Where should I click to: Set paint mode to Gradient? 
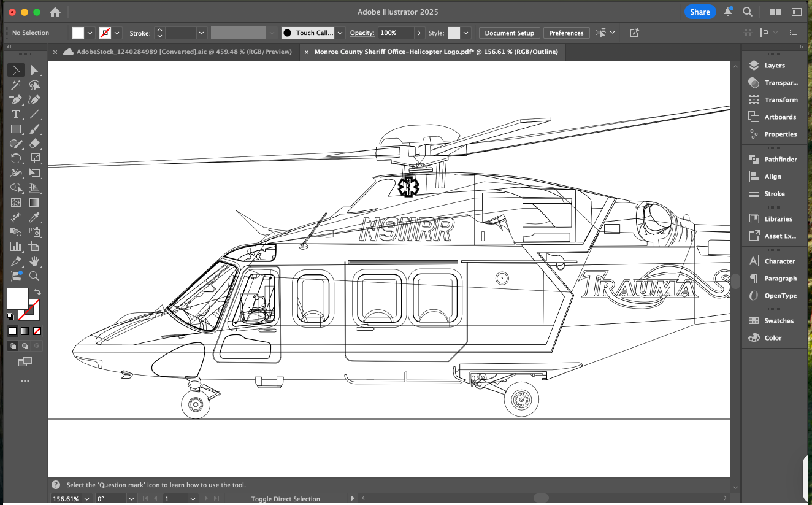[25, 331]
